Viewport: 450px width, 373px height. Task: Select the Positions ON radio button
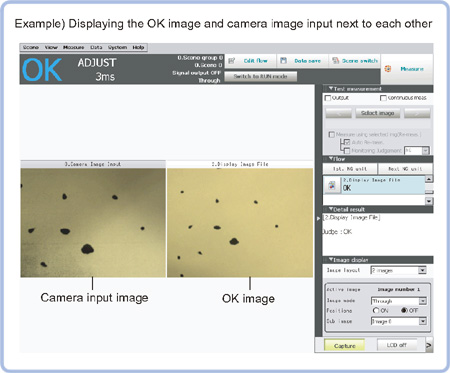(376, 311)
